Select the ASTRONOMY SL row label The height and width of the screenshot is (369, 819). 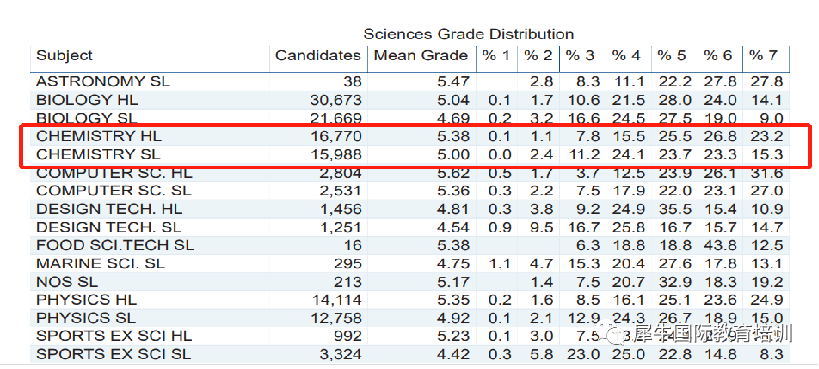point(103,82)
